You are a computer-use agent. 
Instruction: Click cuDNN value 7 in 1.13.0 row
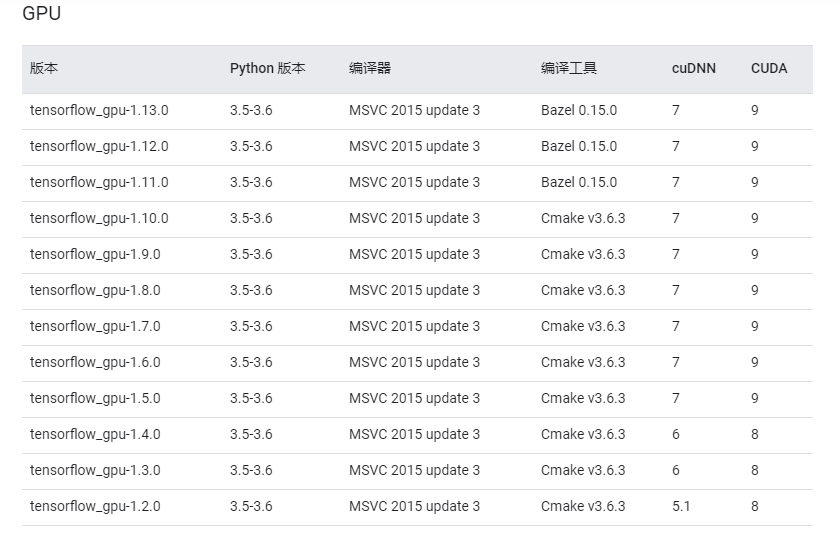pos(676,110)
